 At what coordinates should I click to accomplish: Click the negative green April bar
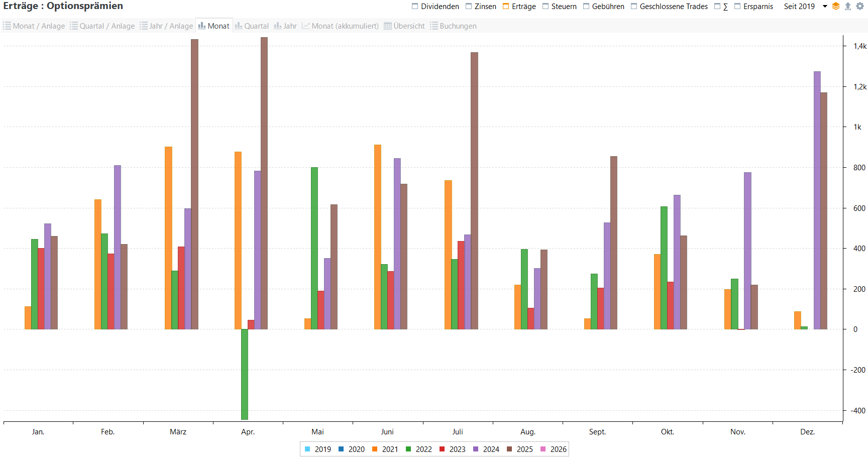click(x=245, y=374)
